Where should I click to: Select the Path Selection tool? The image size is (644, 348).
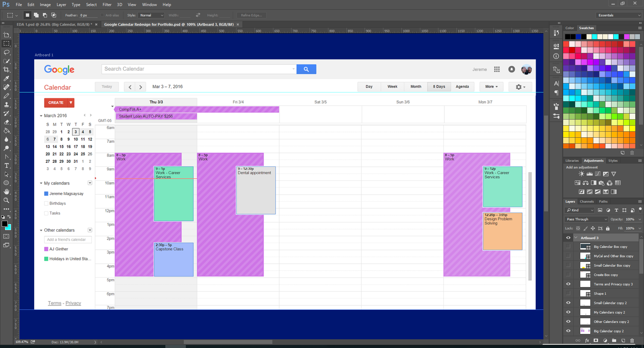pyautogui.click(x=6, y=174)
